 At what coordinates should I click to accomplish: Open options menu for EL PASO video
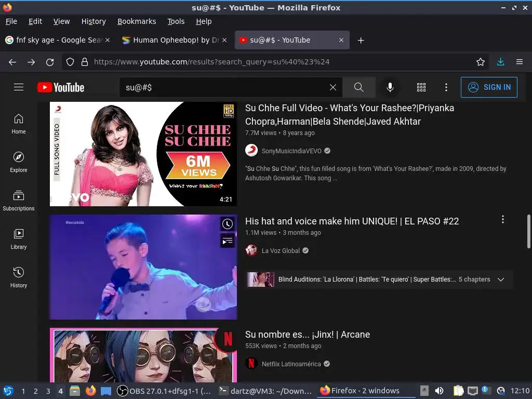coord(503,220)
